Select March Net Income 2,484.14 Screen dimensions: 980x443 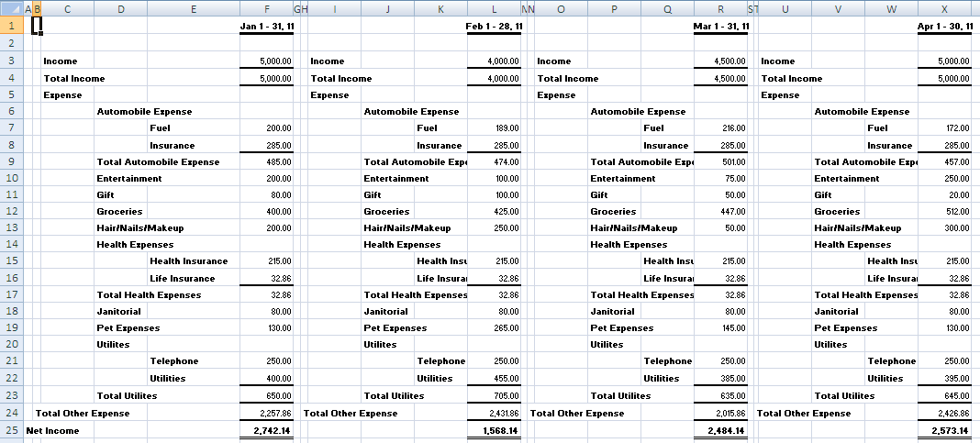point(721,430)
